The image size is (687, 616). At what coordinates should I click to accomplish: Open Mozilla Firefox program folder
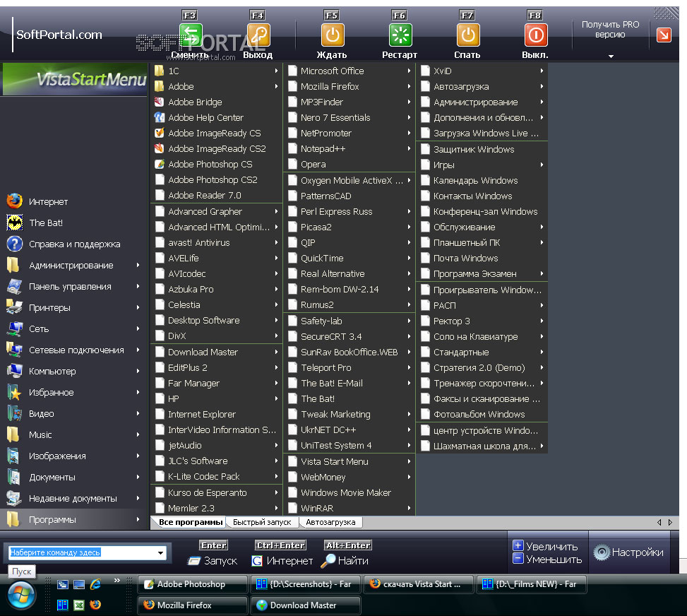click(350, 86)
